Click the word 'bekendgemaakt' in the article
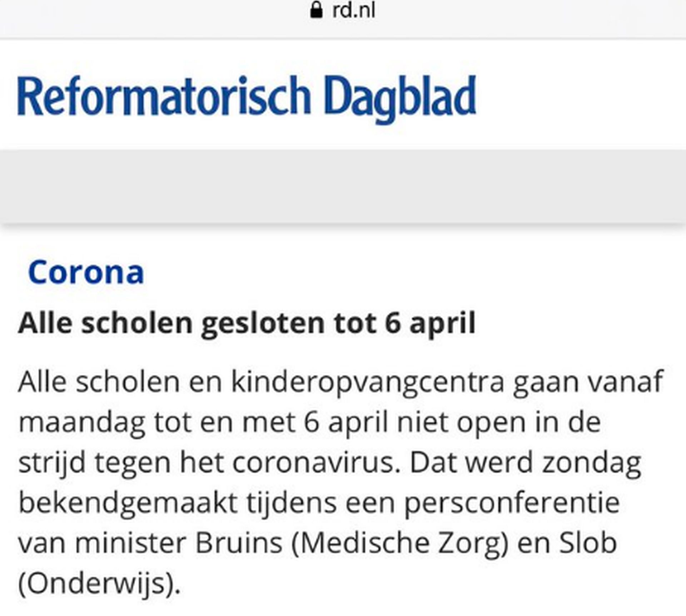 [128, 503]
